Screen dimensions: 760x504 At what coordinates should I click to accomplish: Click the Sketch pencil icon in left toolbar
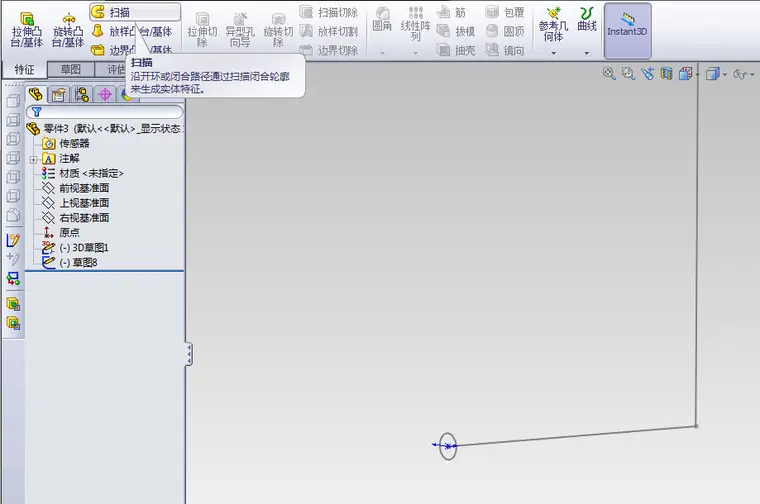[x=13, y=240]
